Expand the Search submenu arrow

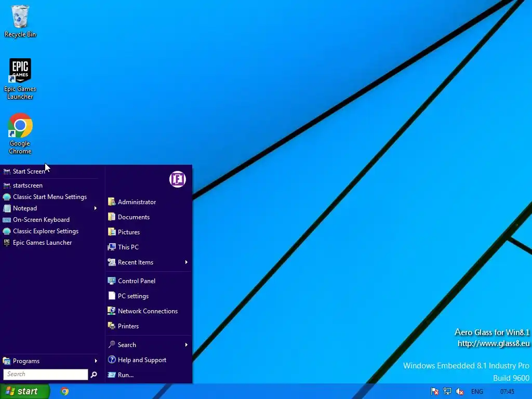tap(187, 345)
